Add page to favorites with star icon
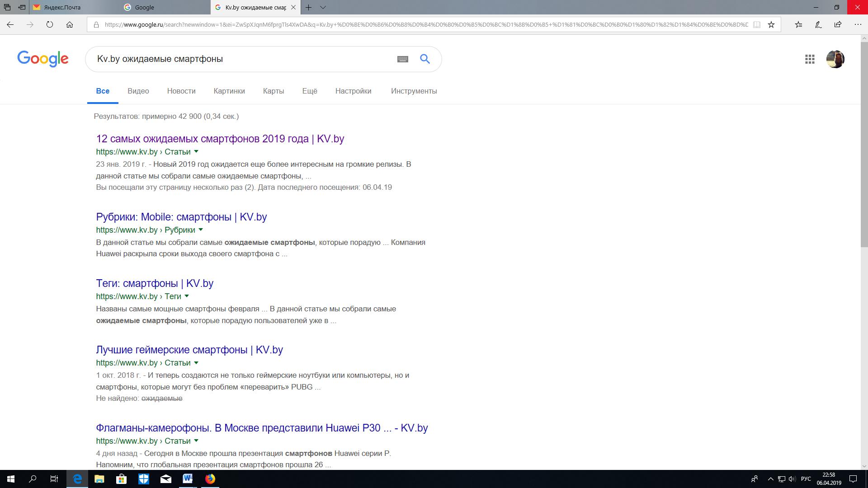The width and height of the screenshot is (868, 488). point(771,25)
